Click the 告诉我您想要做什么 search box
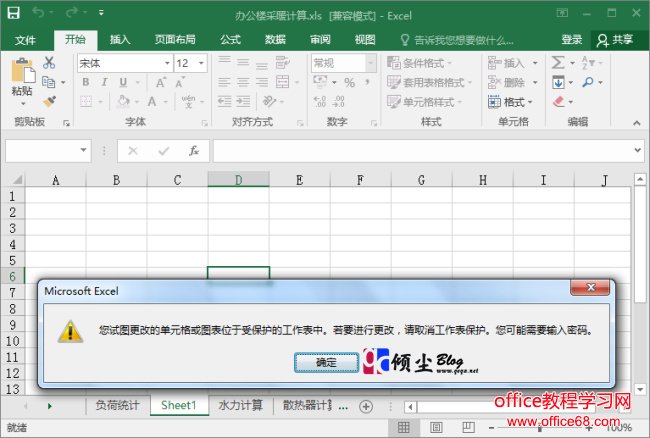This screenshot has height=438, width=650. pyautogui.click(x=457, y=40)
